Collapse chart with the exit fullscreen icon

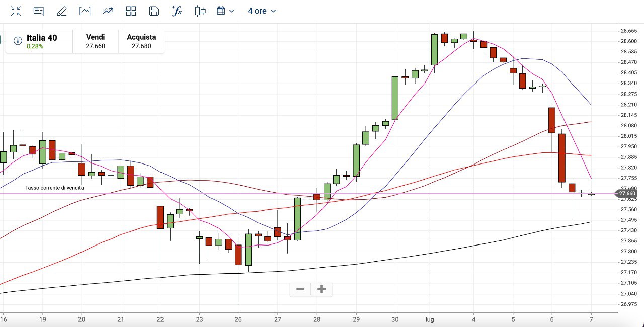(x=16, y=11)
